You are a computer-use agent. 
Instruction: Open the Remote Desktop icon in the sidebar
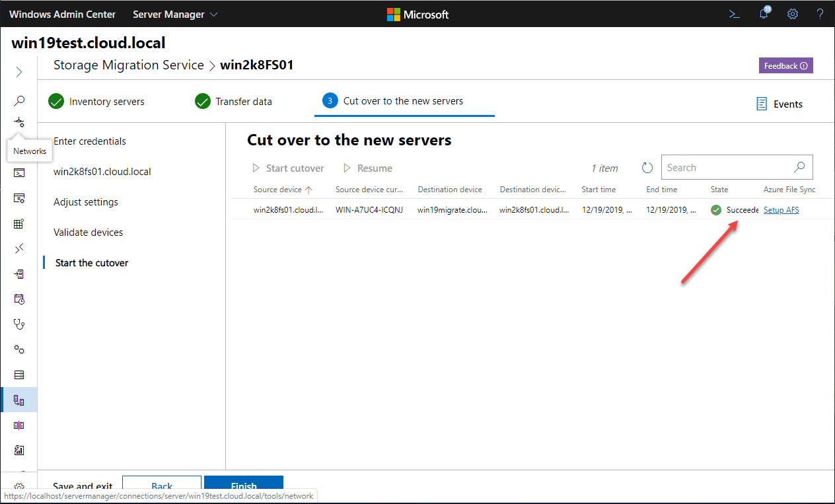pyautogui.click(x=19, y=248)
